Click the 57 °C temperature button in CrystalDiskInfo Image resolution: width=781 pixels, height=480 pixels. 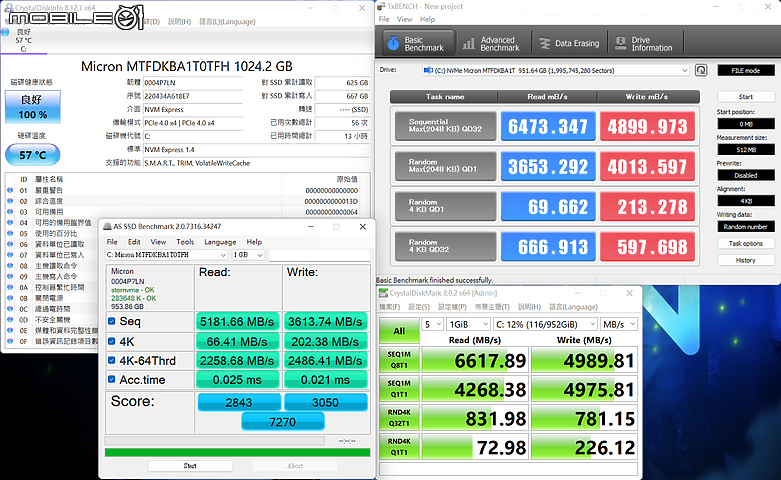point(33,155)
